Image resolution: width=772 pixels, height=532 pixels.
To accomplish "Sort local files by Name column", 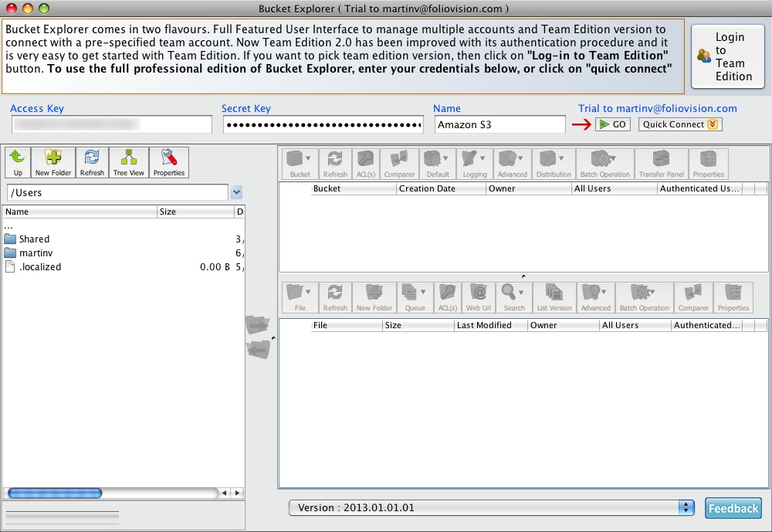I will coord(80,212).
